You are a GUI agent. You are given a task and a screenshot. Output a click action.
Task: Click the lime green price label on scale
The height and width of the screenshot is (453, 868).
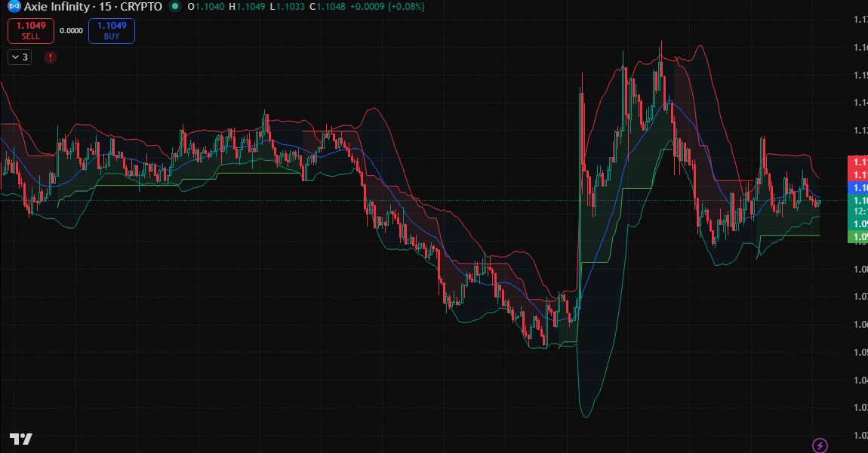click(x=858, y=237)
